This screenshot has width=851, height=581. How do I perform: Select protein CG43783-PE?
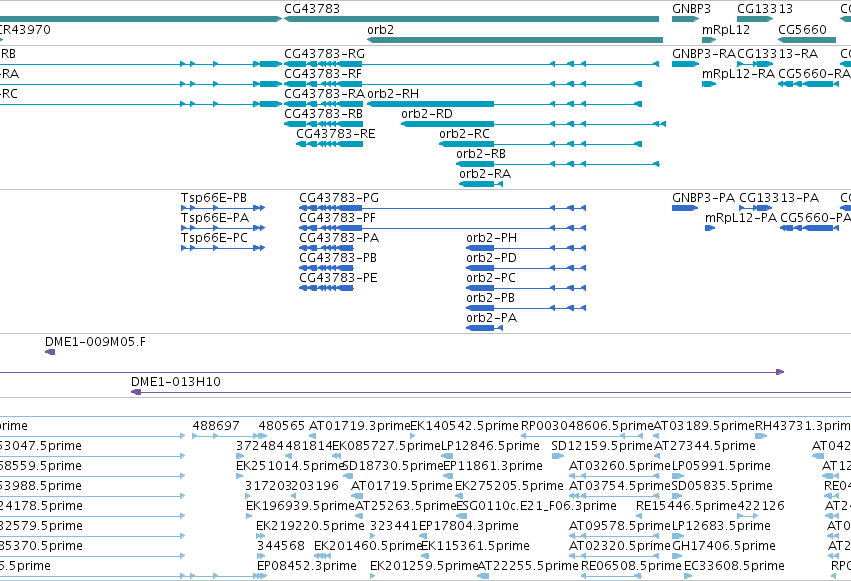326,288
